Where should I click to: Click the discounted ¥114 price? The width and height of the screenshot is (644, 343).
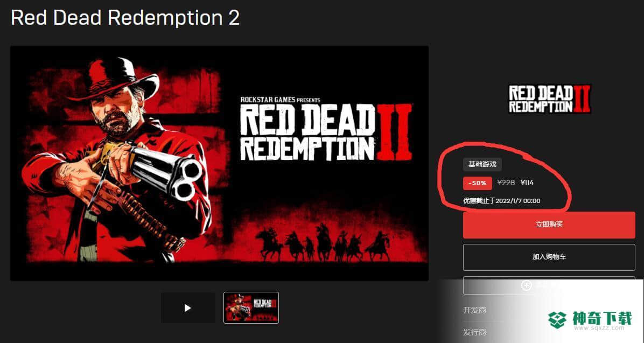pyautogui.click(x=527, y=183)
